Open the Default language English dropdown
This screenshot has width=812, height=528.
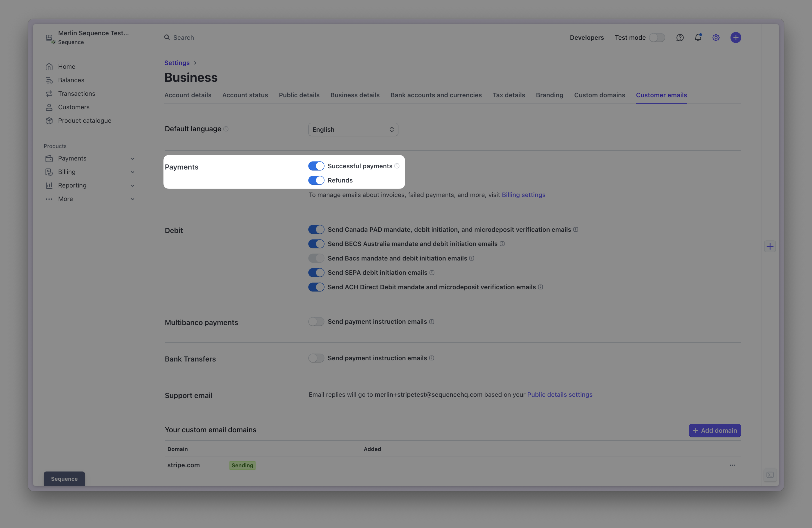point(353,129)
